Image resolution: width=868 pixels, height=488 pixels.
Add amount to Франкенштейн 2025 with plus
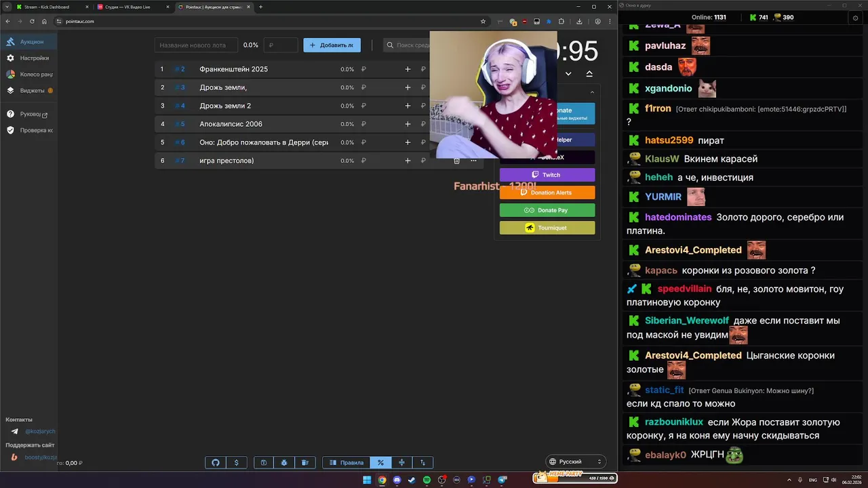408,69
